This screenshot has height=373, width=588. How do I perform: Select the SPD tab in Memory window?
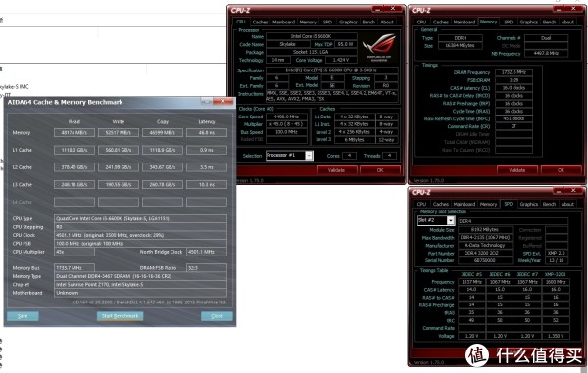point(508,23)
